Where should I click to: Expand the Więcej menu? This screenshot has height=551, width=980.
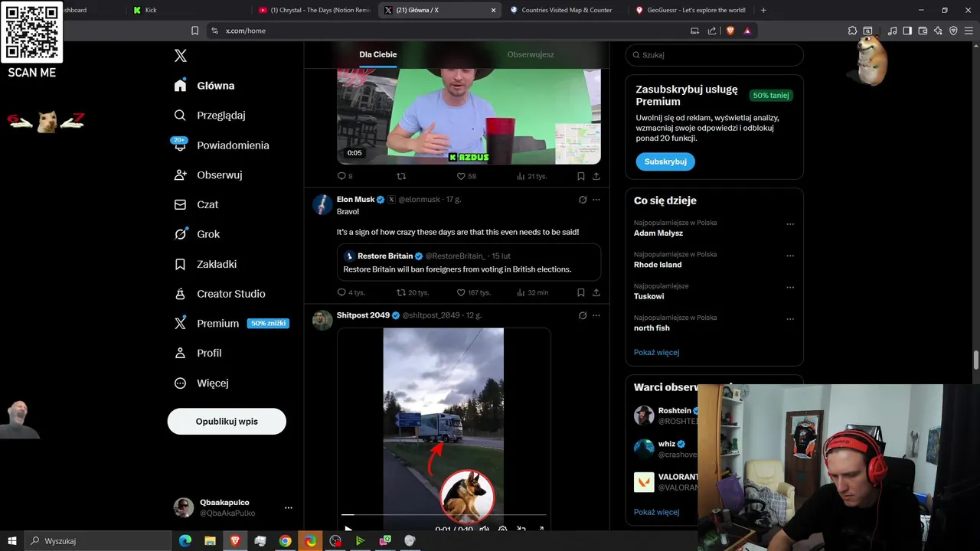pyautogui.click(x=201, y=383)
